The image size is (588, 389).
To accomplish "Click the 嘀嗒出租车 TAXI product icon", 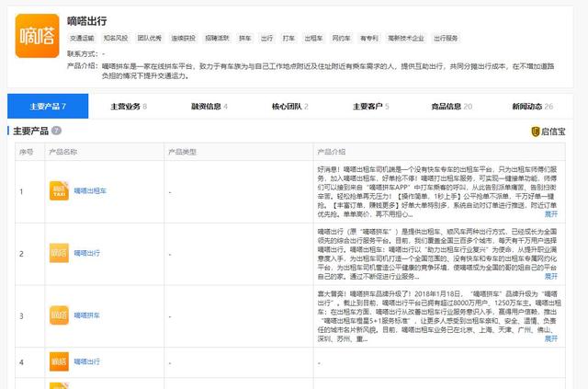I will click(x=59, y=190).
